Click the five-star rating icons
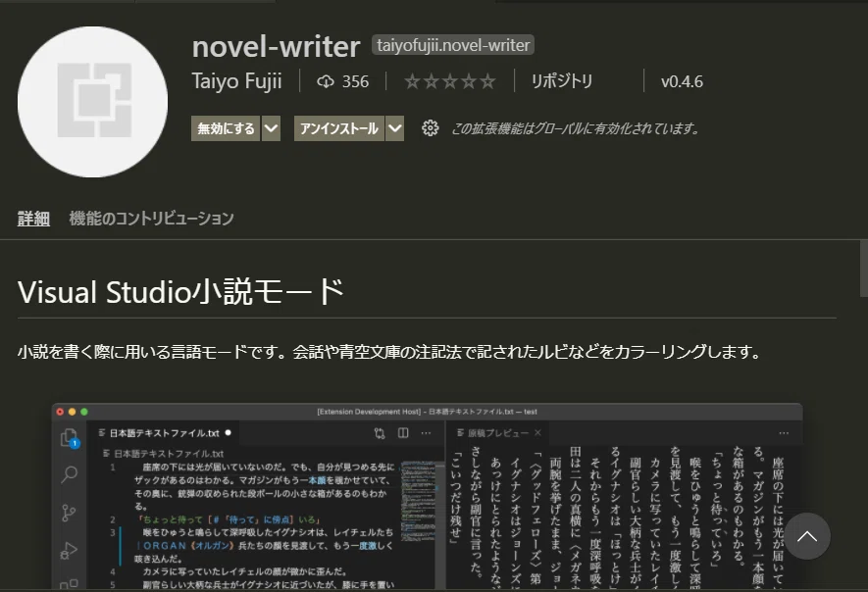This screenshot has height=592, width=868. coord(450,82)
